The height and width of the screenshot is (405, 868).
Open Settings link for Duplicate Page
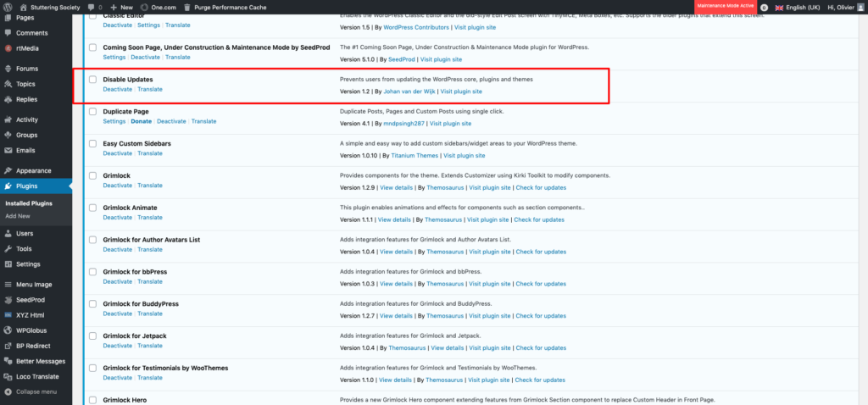(x=114, y=121)
